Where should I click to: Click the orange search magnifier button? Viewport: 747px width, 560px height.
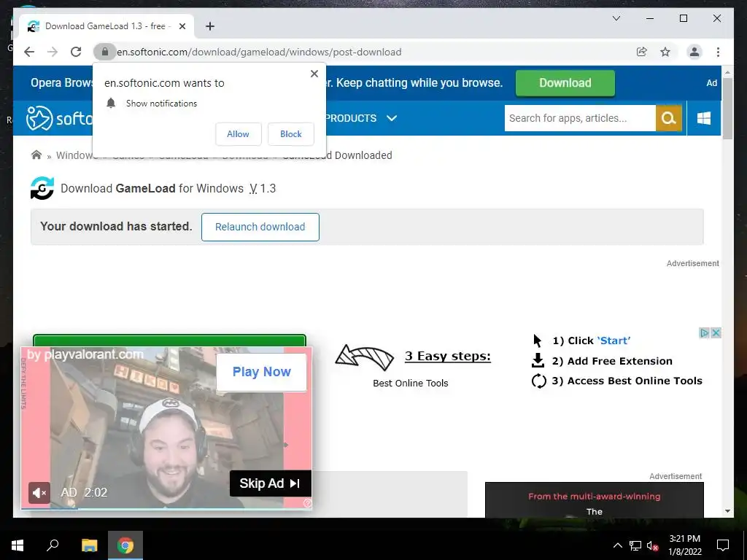(x=668, y=118)
